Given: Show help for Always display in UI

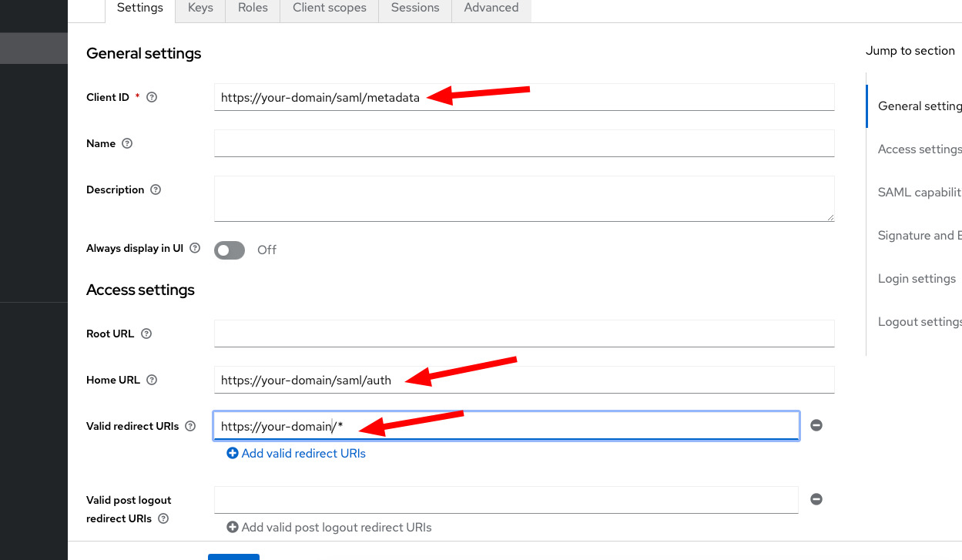Looking at the screenshot, I should coord(195,248).
